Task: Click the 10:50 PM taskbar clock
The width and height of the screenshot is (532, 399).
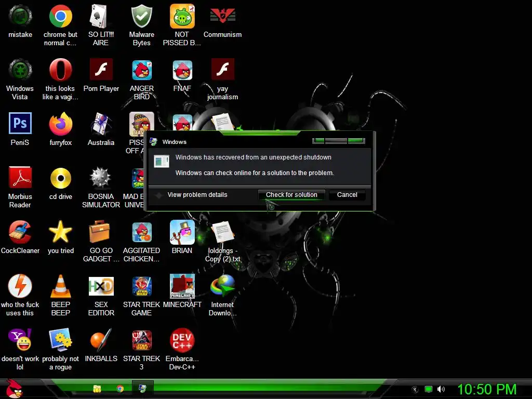Action: point(487,389)
